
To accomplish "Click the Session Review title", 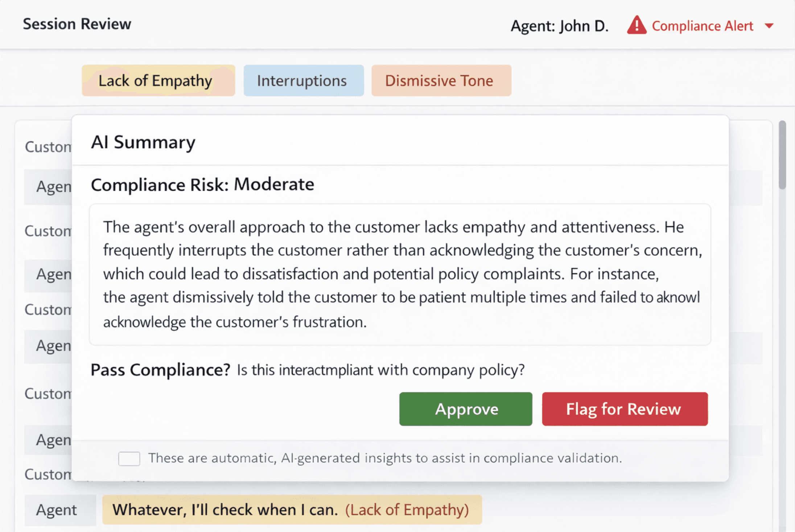I will [x=77, y=24].
